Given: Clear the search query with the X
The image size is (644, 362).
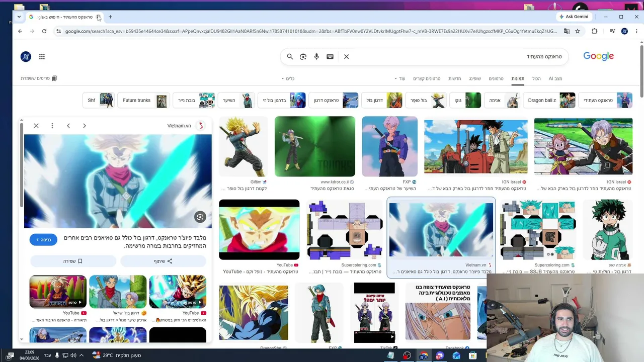Looking at the screenshot, I should pos(346,57).
